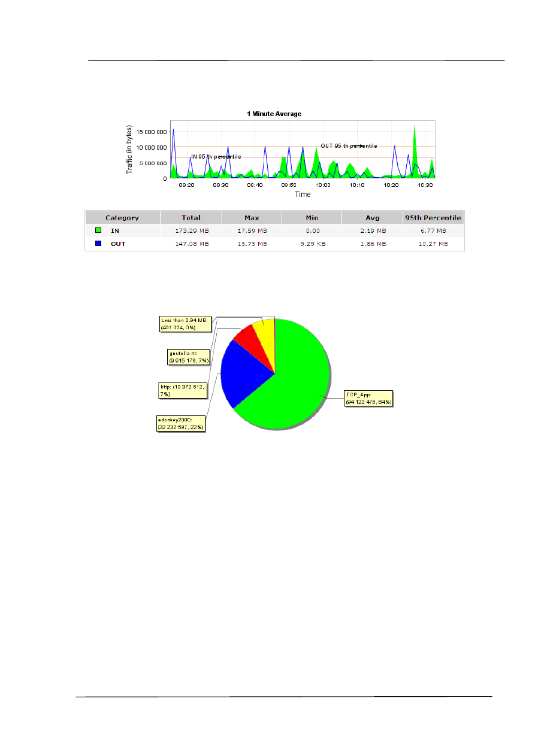Click the green IN legend swatch

(98, 230)
